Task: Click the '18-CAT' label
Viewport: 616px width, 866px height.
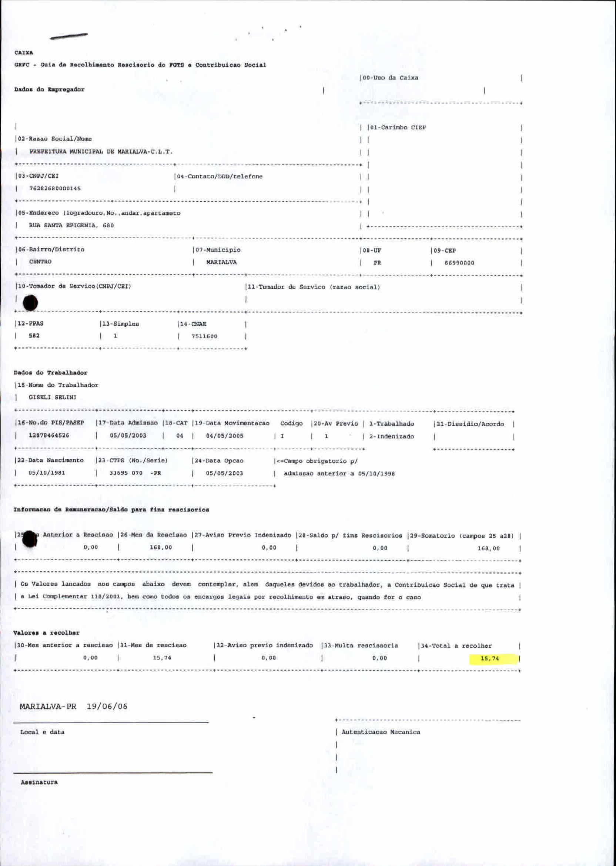Action: [176, 423]
